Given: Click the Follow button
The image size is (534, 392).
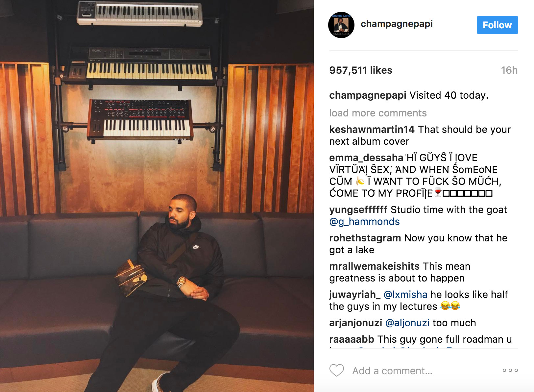Looking at the screenshot, I should coord(497,25).
